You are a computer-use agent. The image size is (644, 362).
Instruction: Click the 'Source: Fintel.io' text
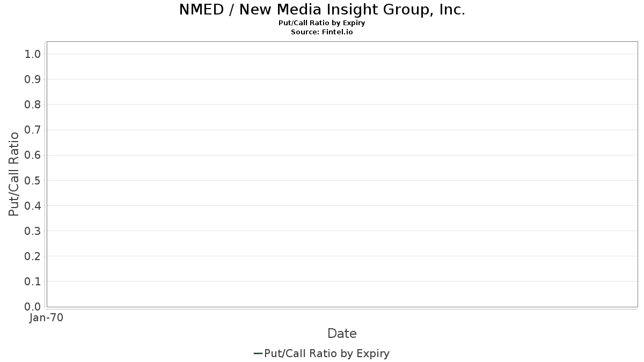tap(322, 32)
